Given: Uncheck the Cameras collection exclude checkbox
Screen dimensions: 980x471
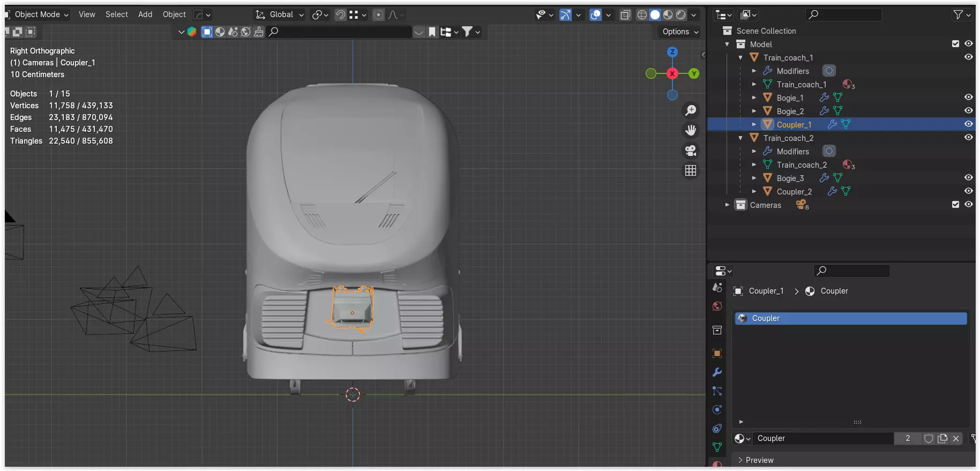Looking at the screenshot, I should coord(955,205).
